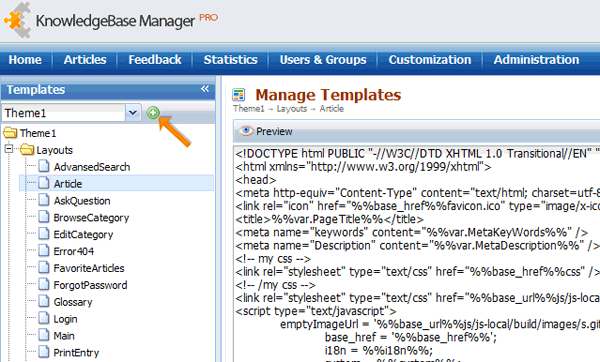The width and height of the screenshot is (600, 362).
Task: Select the Error404 template
Action: coord(73,251)
